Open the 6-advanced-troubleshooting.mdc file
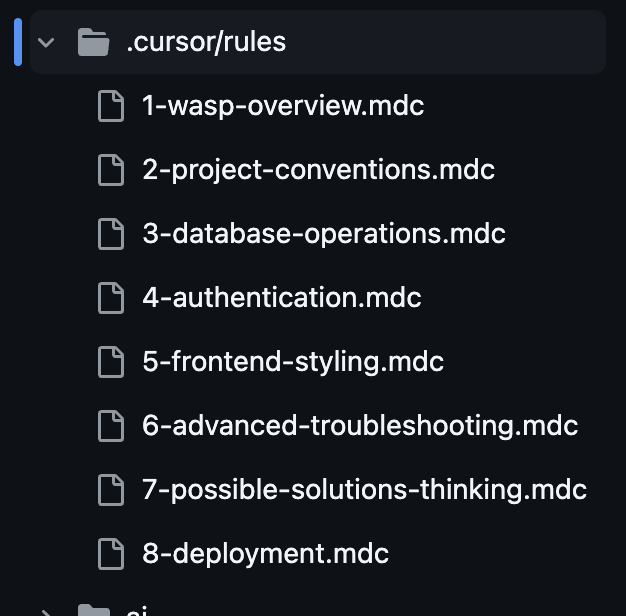Image resolution: width=626 pixels, height=616 pixels. (x=360, y=426)
